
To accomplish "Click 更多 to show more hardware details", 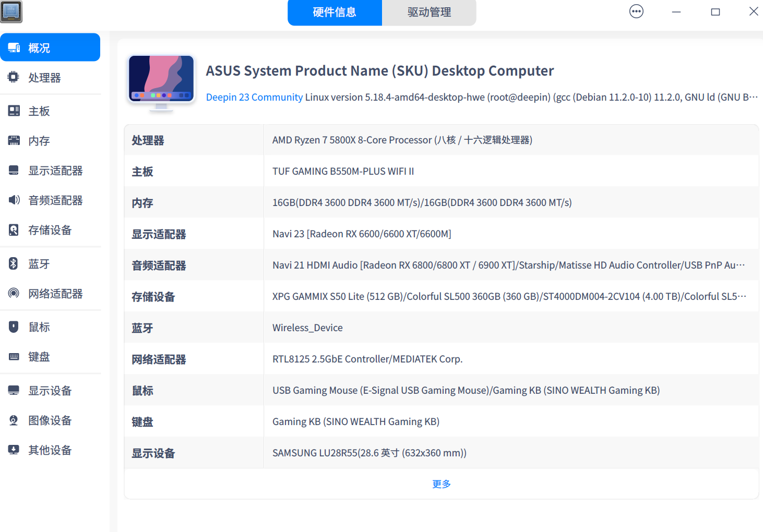I will tap(442, 483).
